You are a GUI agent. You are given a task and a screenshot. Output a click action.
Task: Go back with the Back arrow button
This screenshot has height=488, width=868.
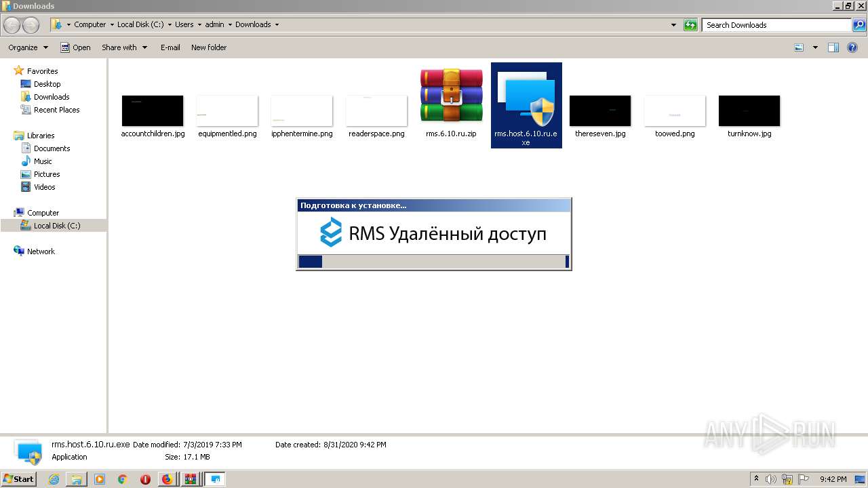(x=12, y=25)
